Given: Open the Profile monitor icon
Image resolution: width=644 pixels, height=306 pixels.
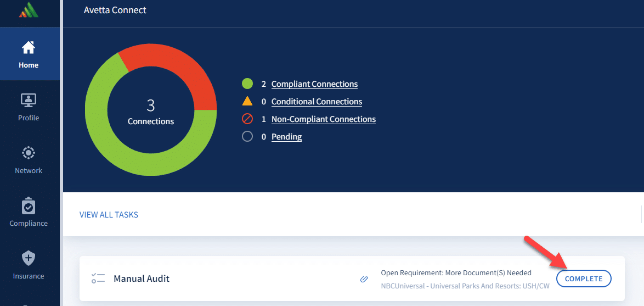Looking at the screenshot, I should tap(29, 101).
